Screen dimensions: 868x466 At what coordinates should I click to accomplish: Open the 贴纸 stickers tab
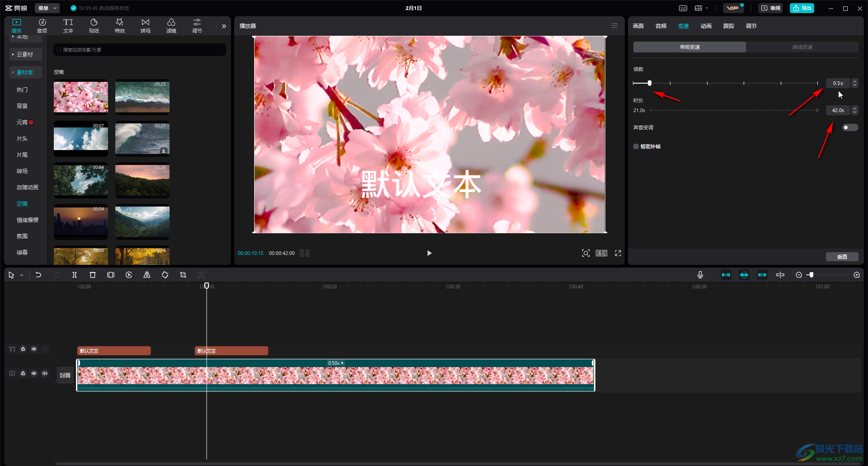(94, 26)
